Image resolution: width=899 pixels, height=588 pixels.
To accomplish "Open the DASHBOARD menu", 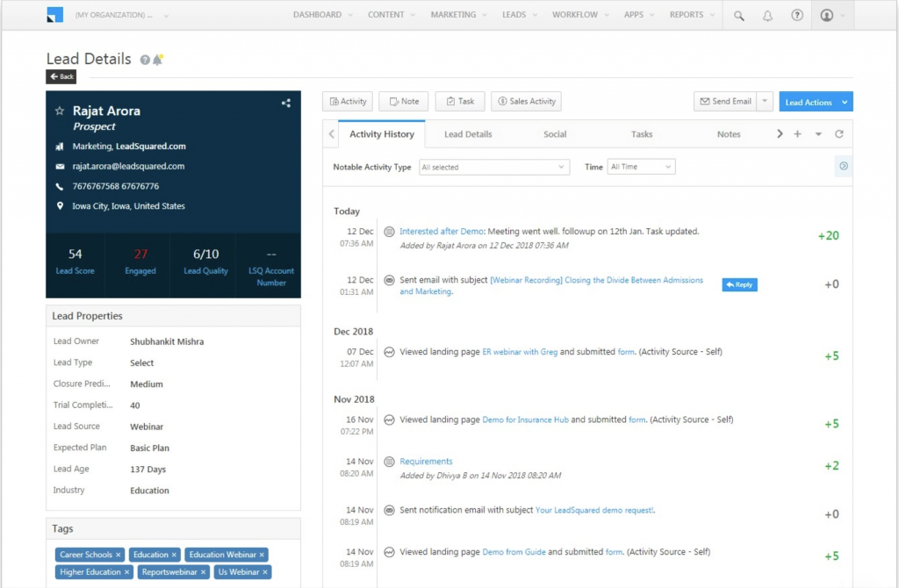I will click(323, 15).
